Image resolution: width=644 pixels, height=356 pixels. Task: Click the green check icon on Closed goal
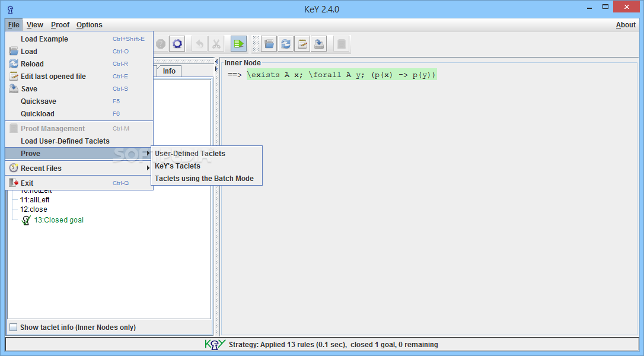tap(26, 220)
